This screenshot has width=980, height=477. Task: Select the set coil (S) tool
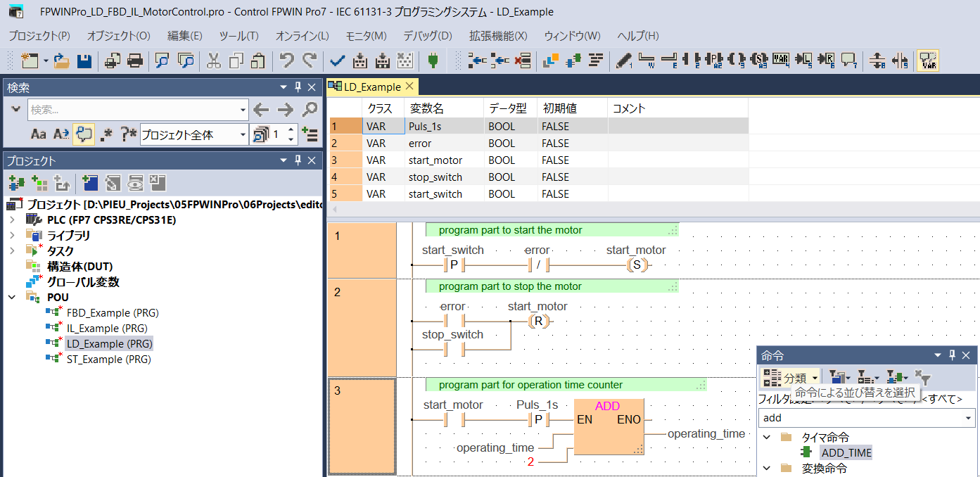(758, 61)
